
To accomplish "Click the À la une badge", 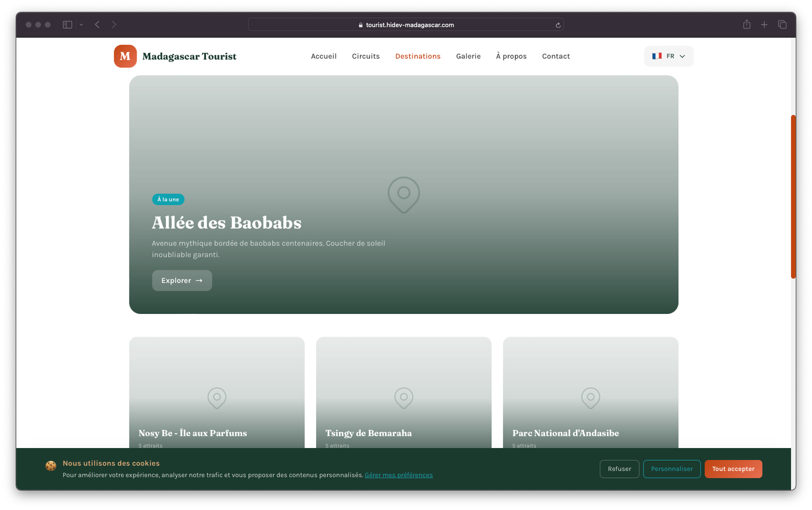I will [168, 199].
